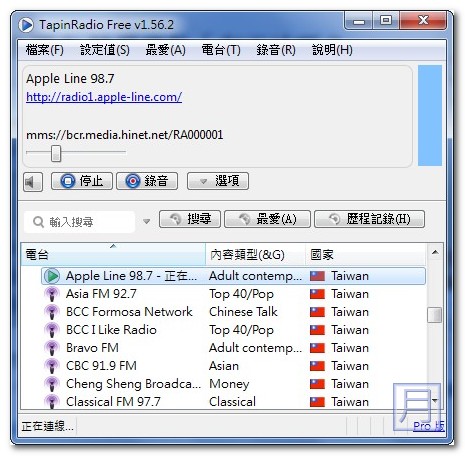465x456 pixels.
Task: Click the scrollbar up arrow in station list
Action: [435, 252]
